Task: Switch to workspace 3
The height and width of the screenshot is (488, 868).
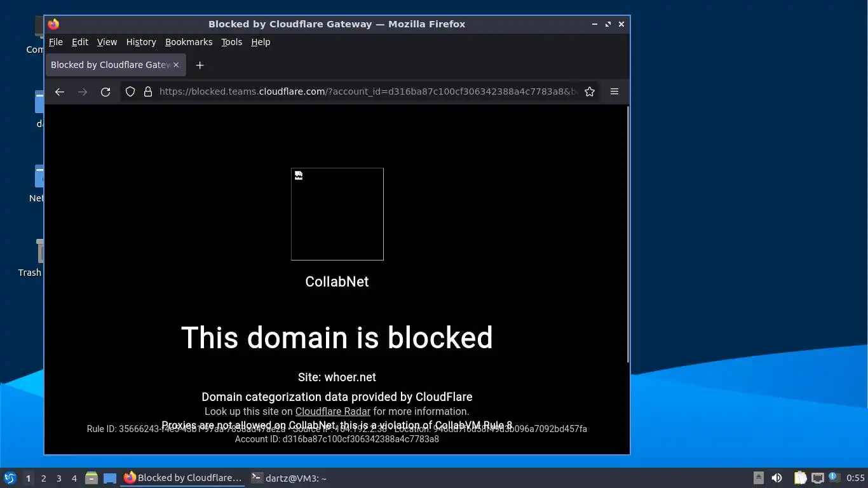Action: click(x=58, y=478)
